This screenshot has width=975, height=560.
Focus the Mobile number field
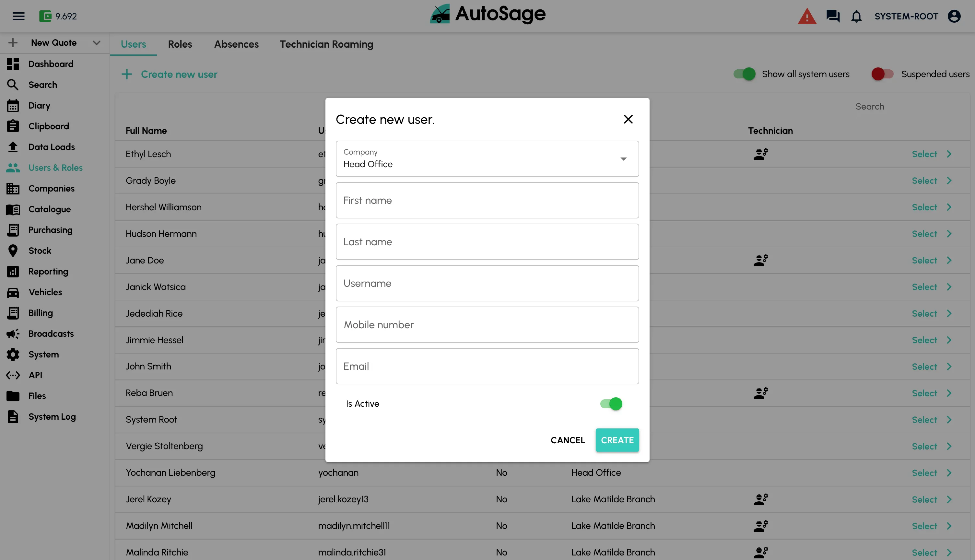coord(487,325)
